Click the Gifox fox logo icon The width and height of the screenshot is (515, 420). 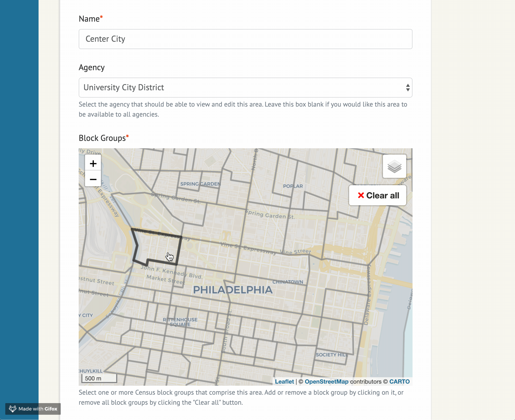click(x=12, y=409)
